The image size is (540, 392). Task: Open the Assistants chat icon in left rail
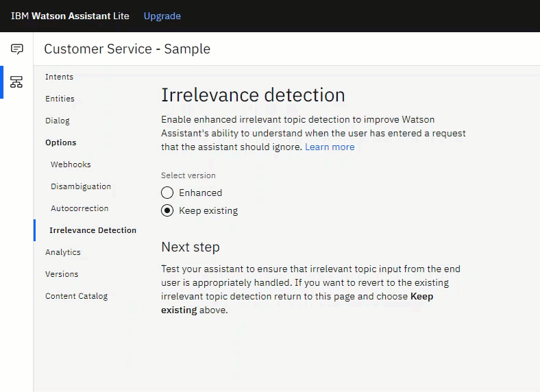[16, 49]
